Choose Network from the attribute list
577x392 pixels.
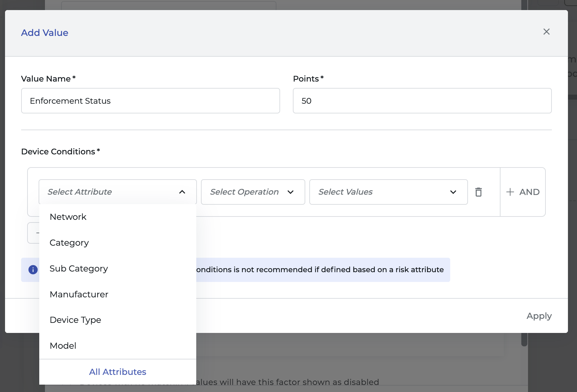pos(68,217)
